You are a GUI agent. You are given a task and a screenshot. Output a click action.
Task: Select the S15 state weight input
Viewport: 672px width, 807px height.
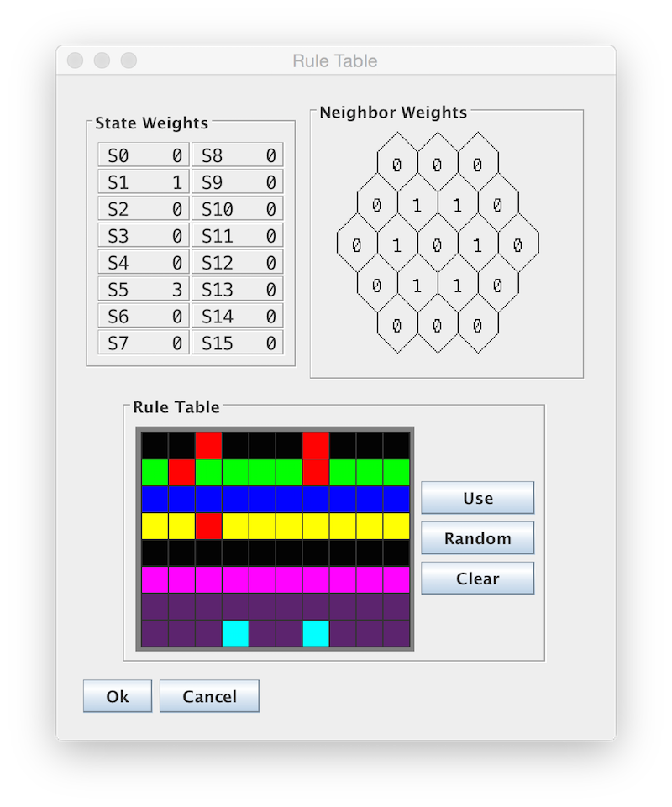click(238, 343)
